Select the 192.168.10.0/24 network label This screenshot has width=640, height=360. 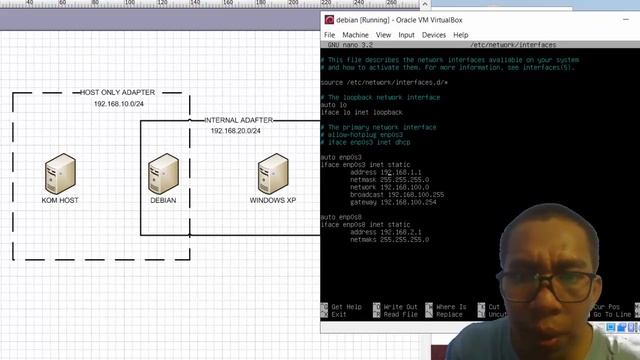119,104
